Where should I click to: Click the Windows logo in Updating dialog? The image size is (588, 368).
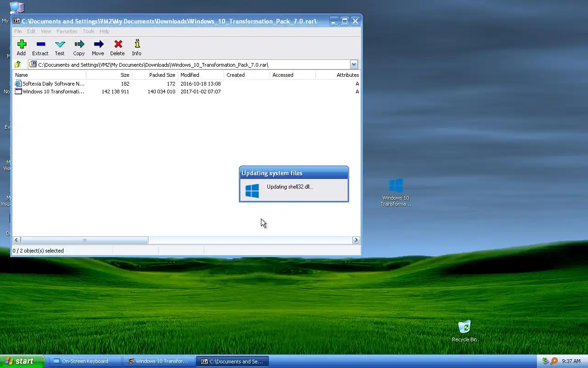252,190
